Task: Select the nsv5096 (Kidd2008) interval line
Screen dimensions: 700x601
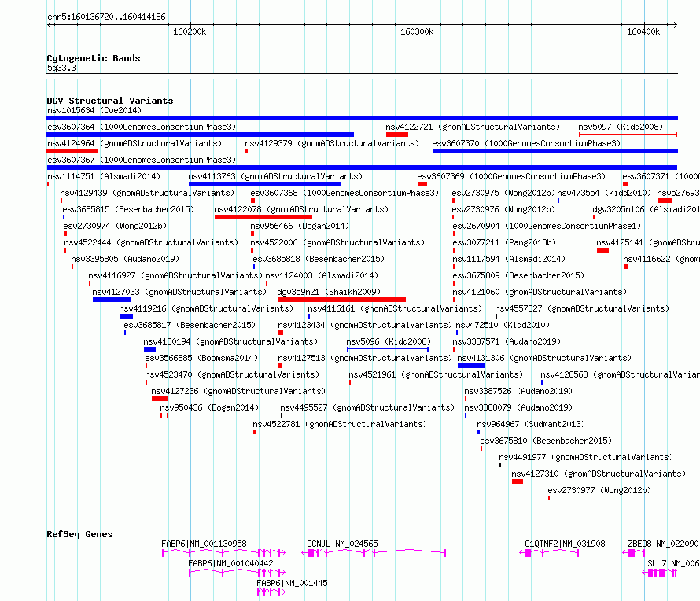Action: coord(388,349)
